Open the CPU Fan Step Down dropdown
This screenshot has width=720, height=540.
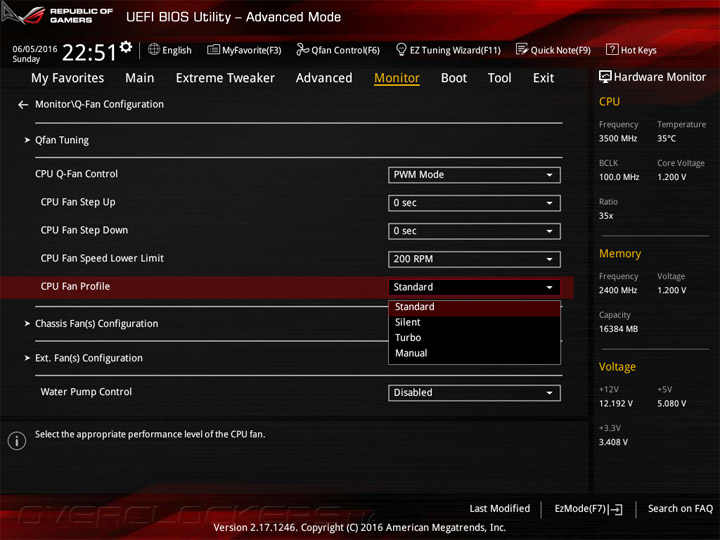[474, 231]
